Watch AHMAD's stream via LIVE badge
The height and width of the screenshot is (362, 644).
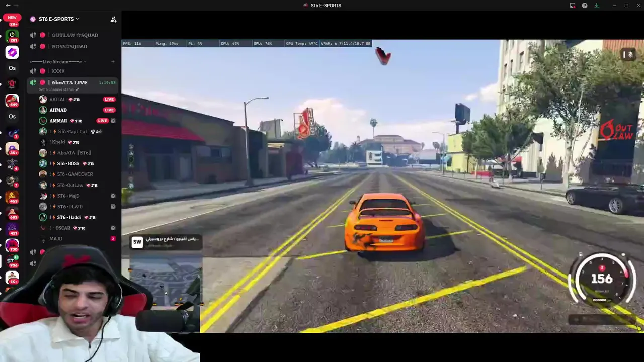(x=109, y=110)
